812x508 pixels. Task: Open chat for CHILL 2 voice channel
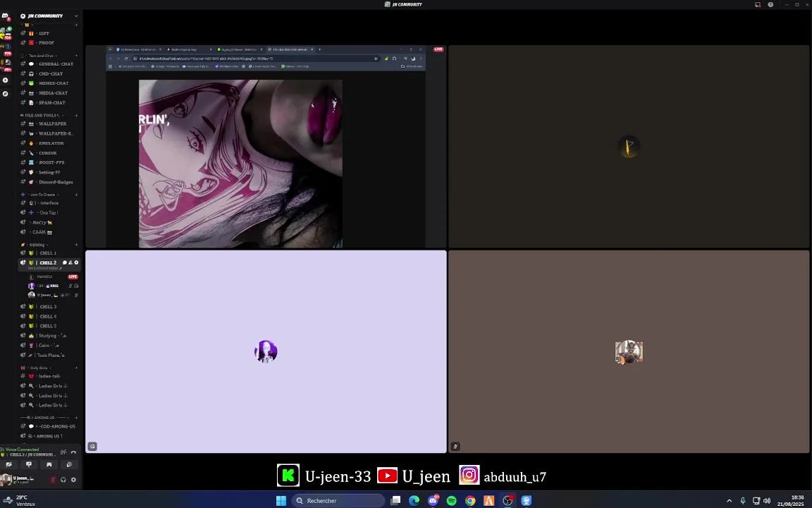[x=65, y=262]
